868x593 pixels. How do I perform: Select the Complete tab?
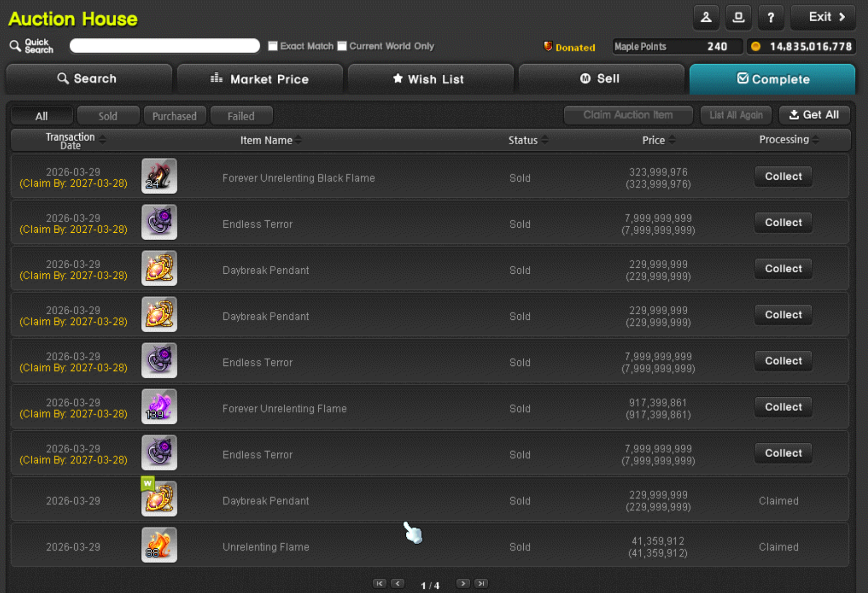pyautogui.click(x=772, y=79)
